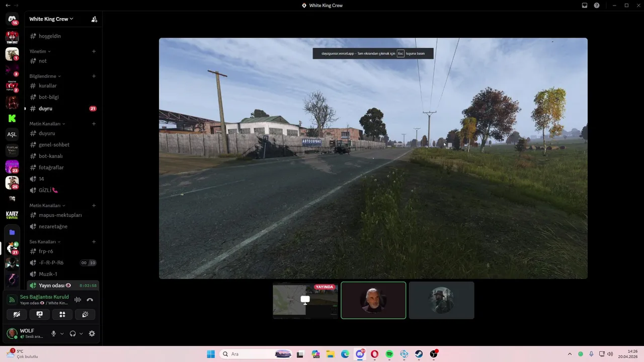This screenshot has width=644, height=362.
Task: Select the YAYINDA stream thumbnail
Action: tap(305, 300)
